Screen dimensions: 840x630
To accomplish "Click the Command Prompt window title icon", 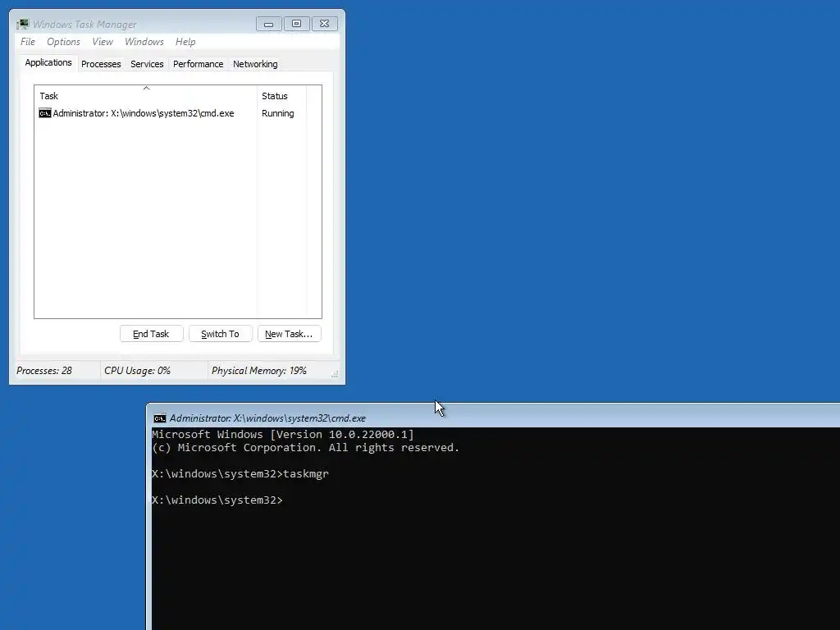I will [160, 418].
